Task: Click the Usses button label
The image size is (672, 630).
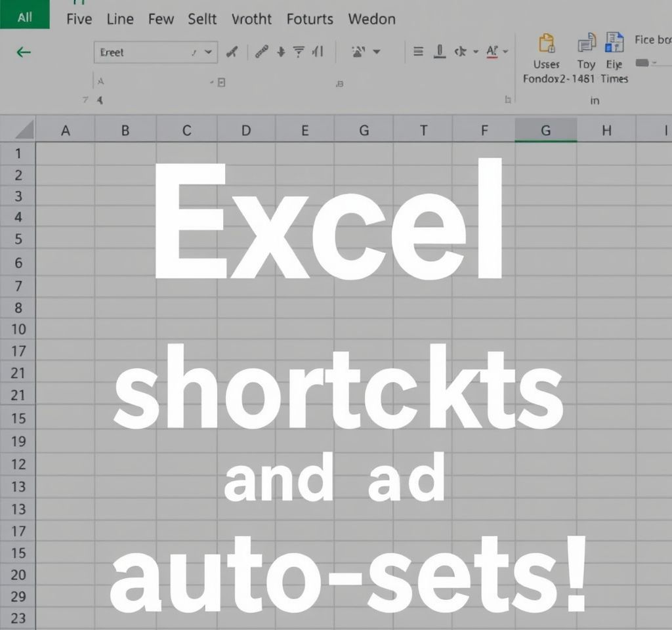Action: 547,65
